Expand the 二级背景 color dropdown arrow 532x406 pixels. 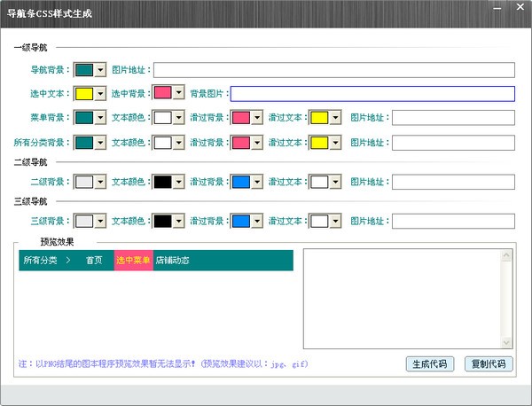[100, 182]
